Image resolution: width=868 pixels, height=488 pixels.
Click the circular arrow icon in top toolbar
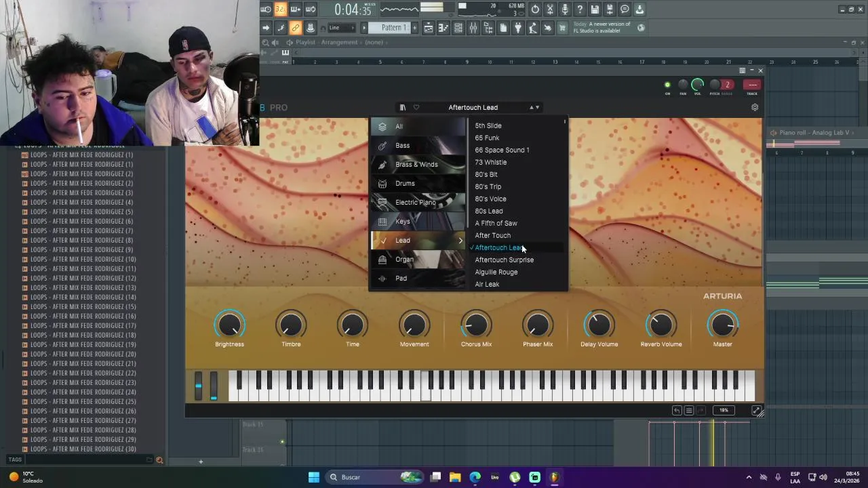535,9
